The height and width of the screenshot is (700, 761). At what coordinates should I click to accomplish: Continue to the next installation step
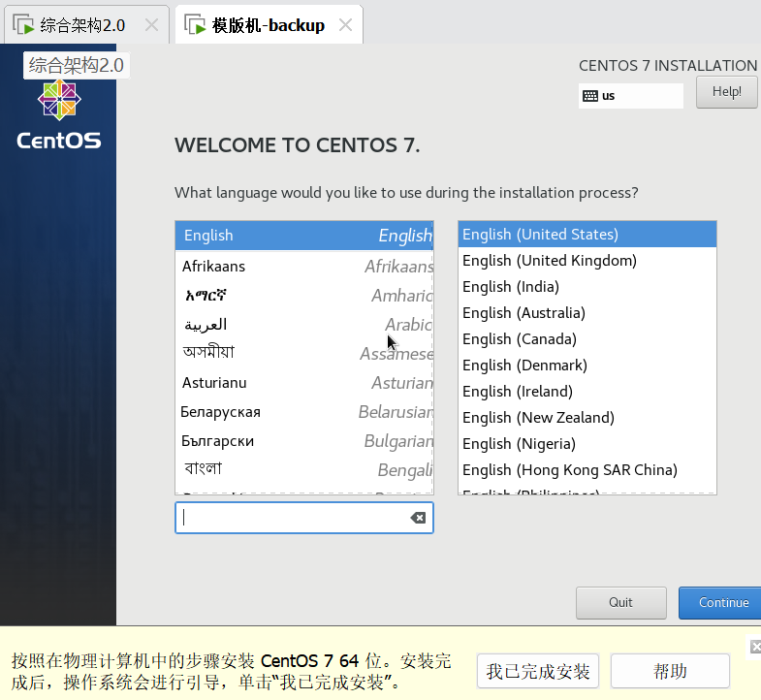coord(720,603)
